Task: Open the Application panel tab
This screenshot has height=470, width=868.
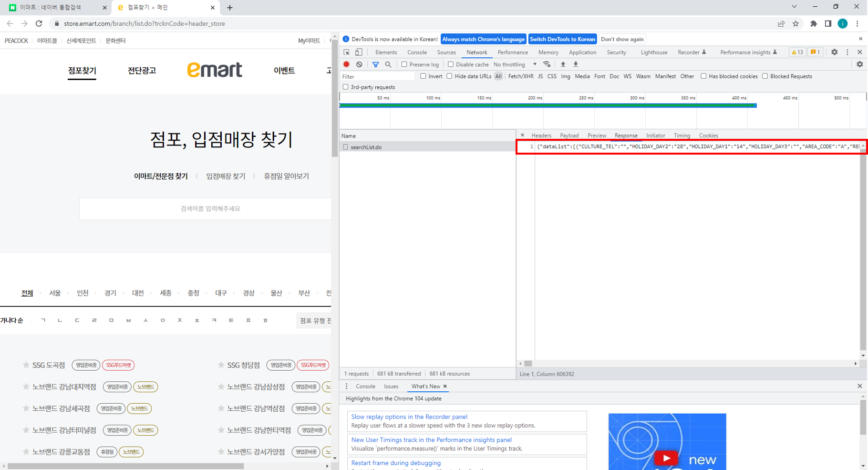Action: pos(582,52)
